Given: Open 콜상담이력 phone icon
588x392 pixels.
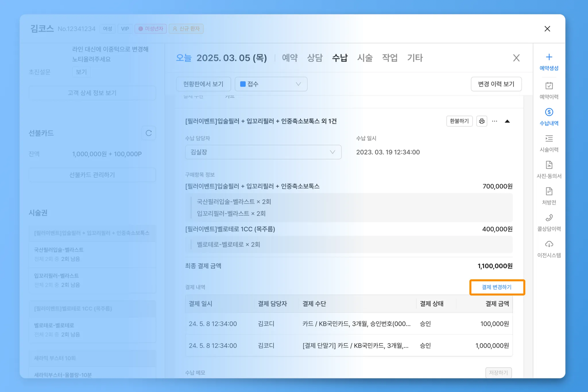Looking at the screenshot, I should coord(549,218).
